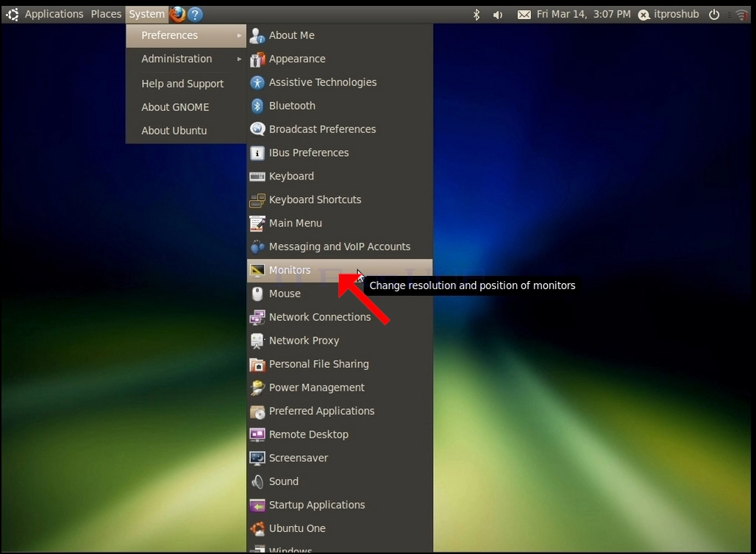Open the itproshub user menu
This screenshot has height=554, width=756.
click(668, 15)
